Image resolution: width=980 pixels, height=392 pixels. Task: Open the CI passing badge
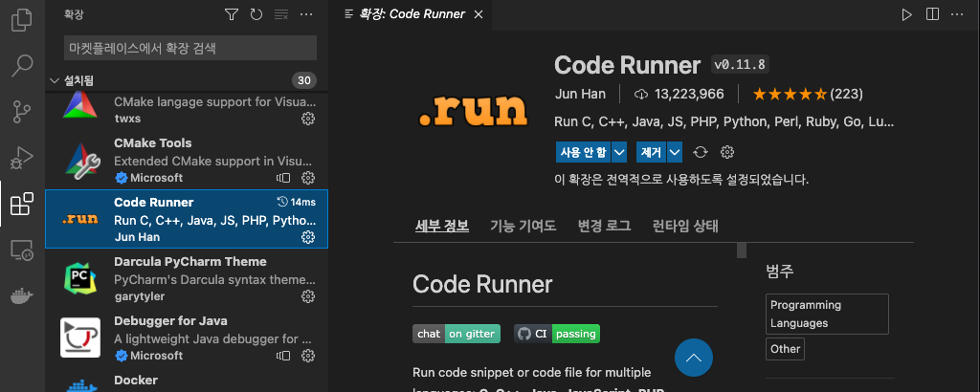click(x=557, y=334)
